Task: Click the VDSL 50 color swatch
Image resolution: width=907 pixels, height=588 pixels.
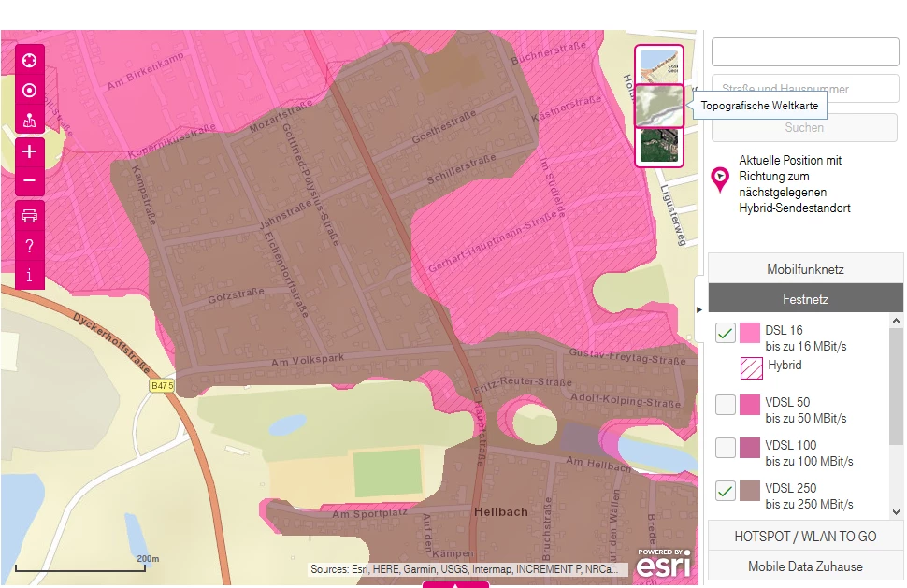Action: 750,405
